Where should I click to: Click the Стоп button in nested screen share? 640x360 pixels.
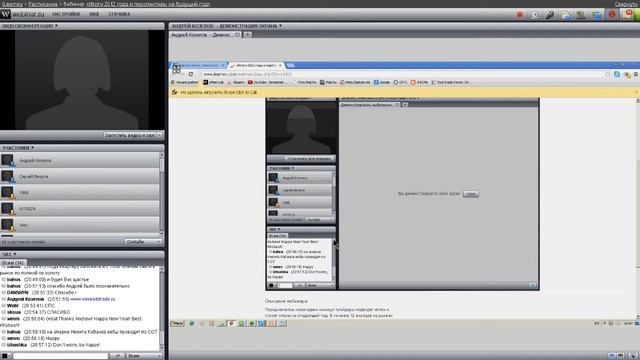(471, 194)
